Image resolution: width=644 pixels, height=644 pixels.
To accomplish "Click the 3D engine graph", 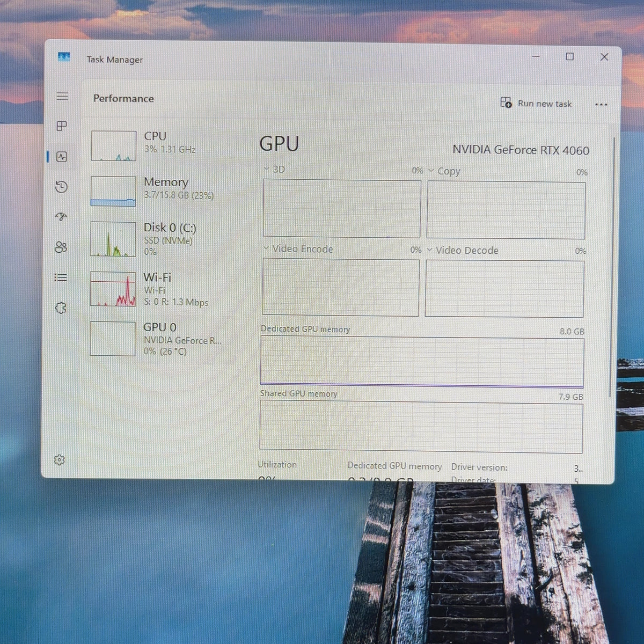I will click(342, 209).
